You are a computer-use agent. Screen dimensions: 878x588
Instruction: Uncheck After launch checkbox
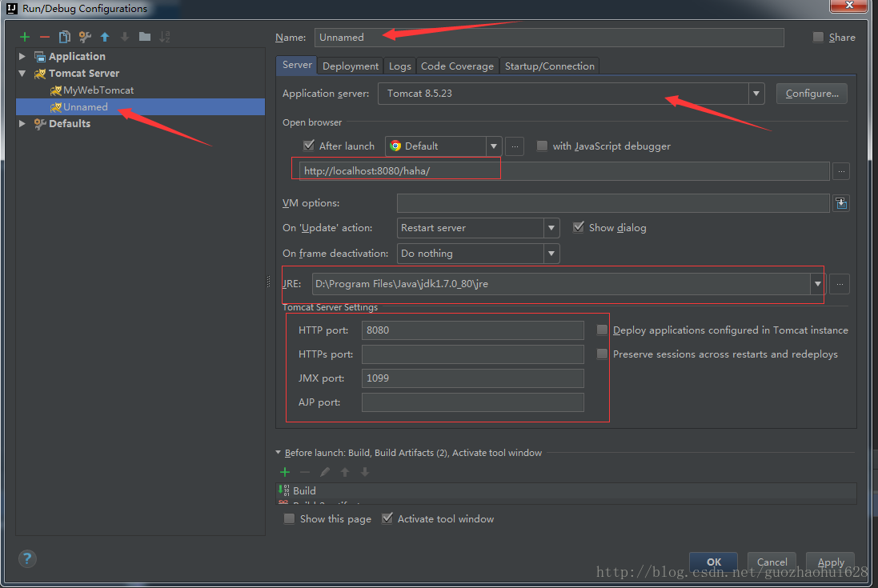coord(308,146)
